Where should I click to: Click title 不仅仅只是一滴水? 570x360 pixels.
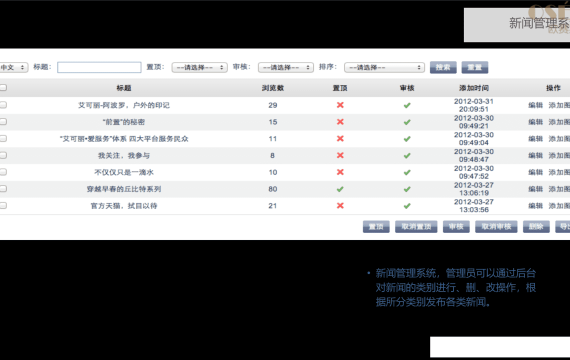click(x=124, y=172)
